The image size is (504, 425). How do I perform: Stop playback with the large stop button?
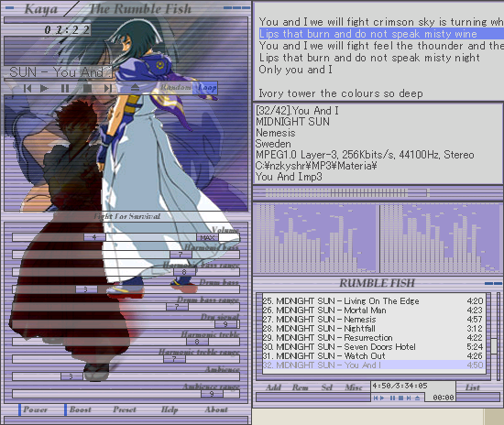point(87,88)
